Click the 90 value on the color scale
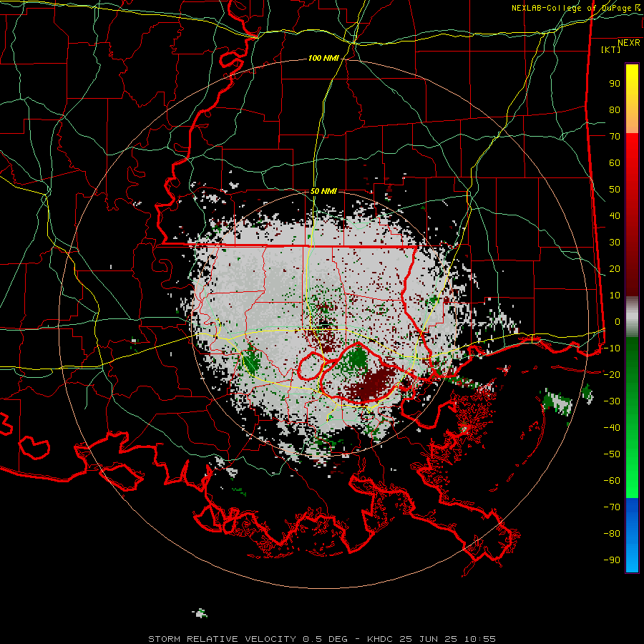Viewport: 644px width, 644px height. (x=615, y=84)
